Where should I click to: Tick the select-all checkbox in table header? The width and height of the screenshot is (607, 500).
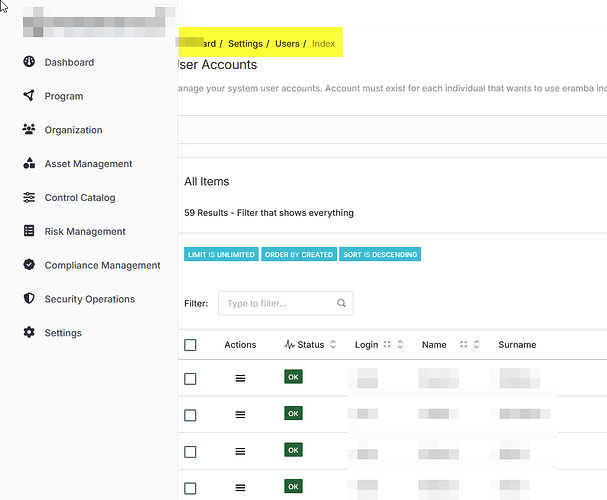click(190, 345)
